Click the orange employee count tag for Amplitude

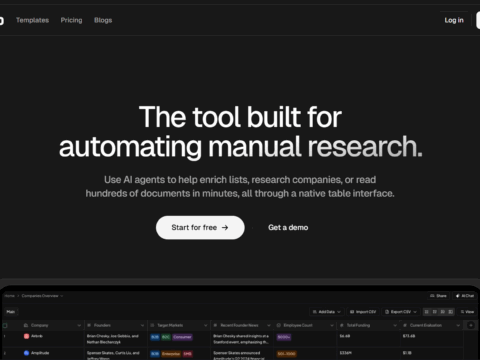point(287,354)
